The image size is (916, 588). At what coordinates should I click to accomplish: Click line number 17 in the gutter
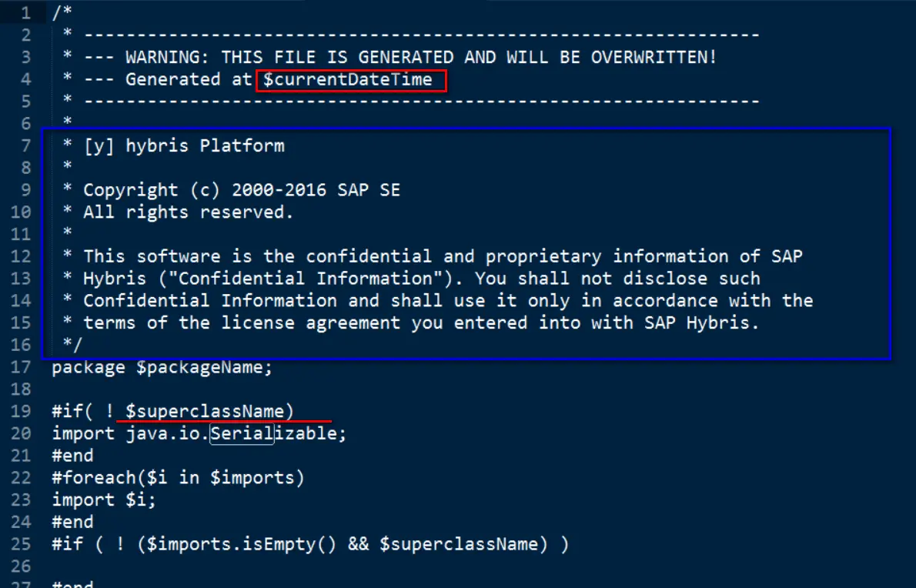click(x=21, y=367)
